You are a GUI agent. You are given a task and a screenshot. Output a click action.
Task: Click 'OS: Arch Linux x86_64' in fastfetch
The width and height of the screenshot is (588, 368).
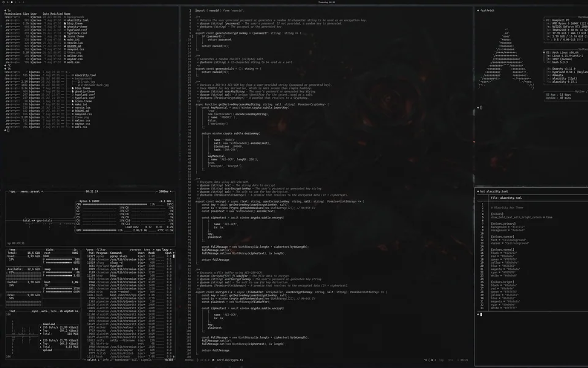(562, 53)
